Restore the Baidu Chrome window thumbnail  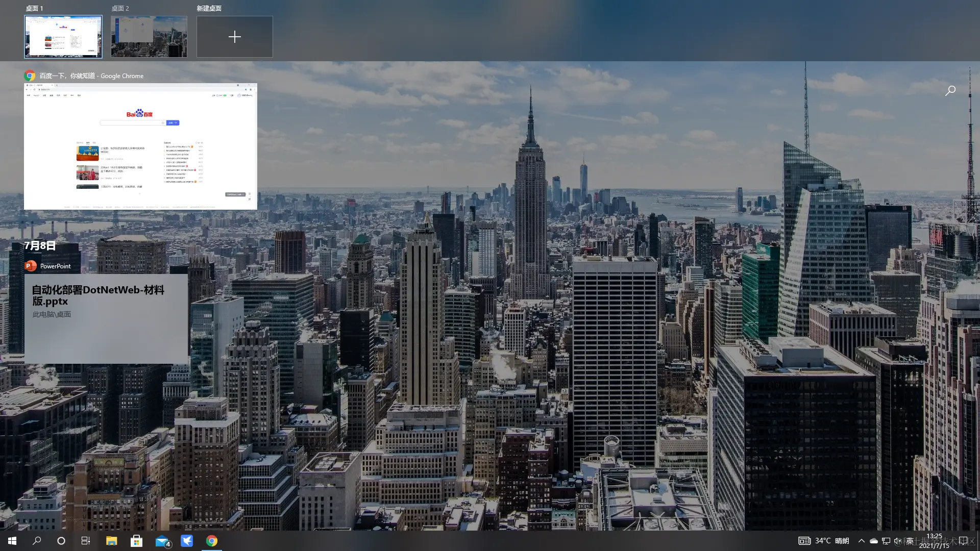pyautogui.click(x=140, y=147)
